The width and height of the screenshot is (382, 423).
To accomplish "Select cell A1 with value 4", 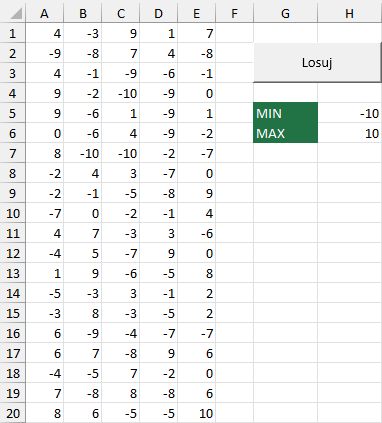I will pyautogui.click(x=44, y=33).
